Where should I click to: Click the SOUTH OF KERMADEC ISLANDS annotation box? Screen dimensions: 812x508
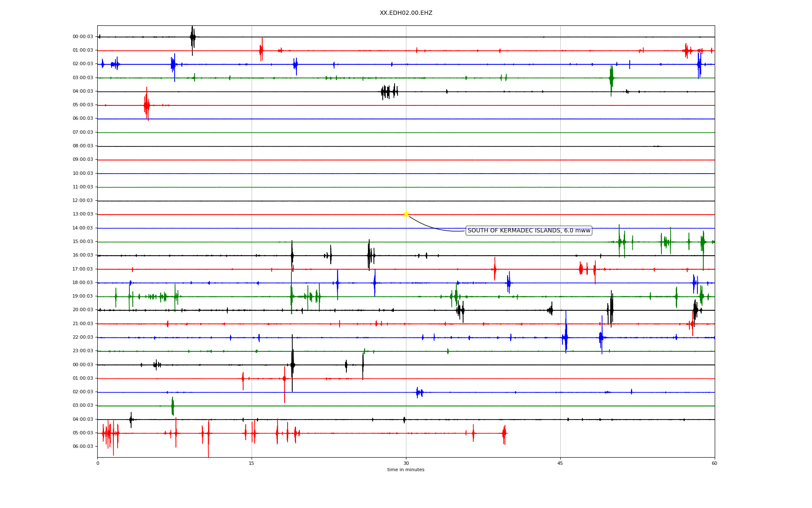528,231
